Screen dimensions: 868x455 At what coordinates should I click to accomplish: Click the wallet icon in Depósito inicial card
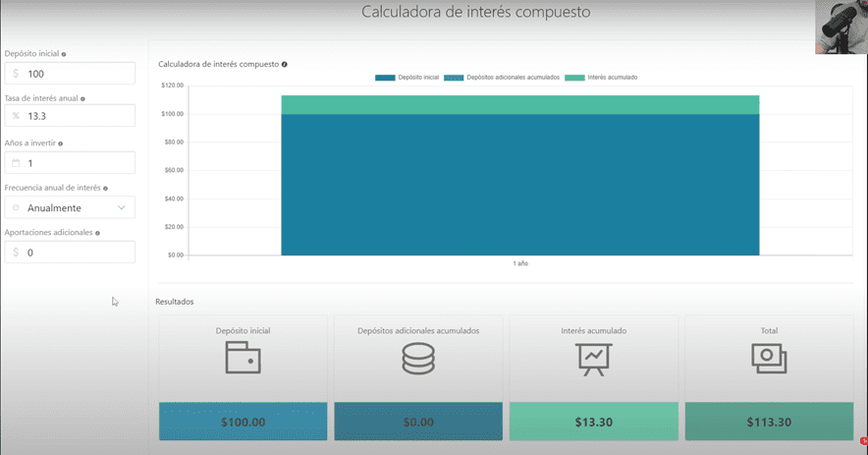coord(243,360)
